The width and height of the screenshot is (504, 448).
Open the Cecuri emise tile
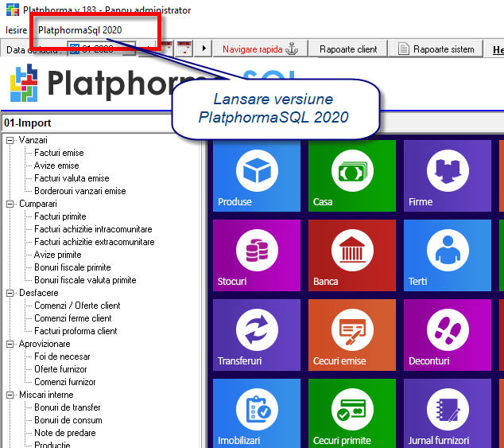click(x=352, y=335)
